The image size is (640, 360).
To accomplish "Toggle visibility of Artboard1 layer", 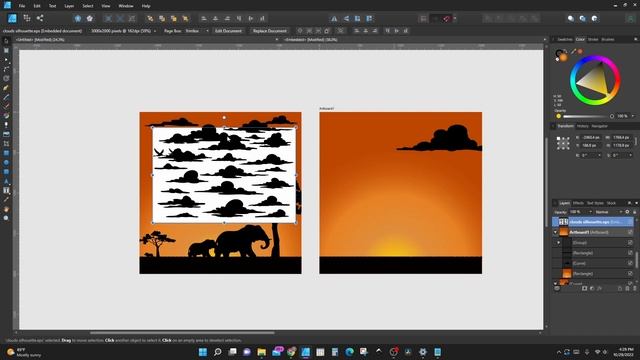I will pos(630,232).
